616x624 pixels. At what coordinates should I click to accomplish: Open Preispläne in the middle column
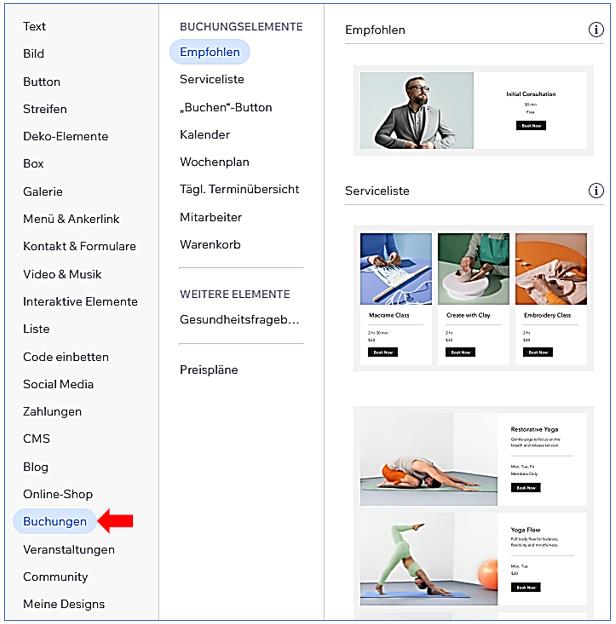[209, 370]
